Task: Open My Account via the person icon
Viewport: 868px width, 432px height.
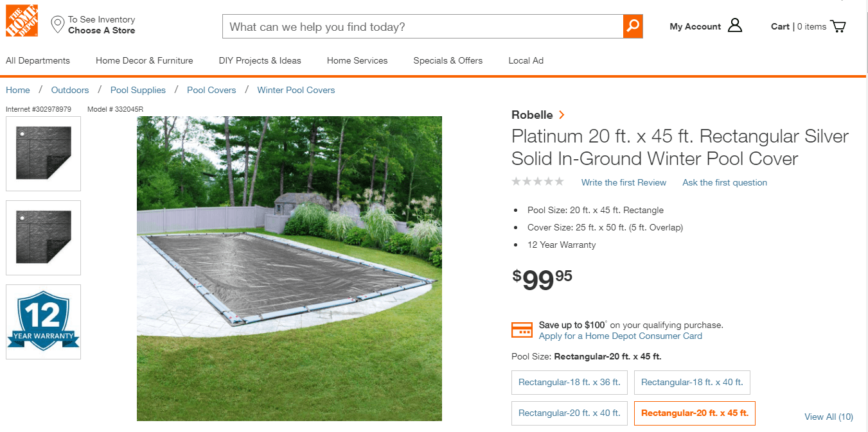Action: click(734, 26)
